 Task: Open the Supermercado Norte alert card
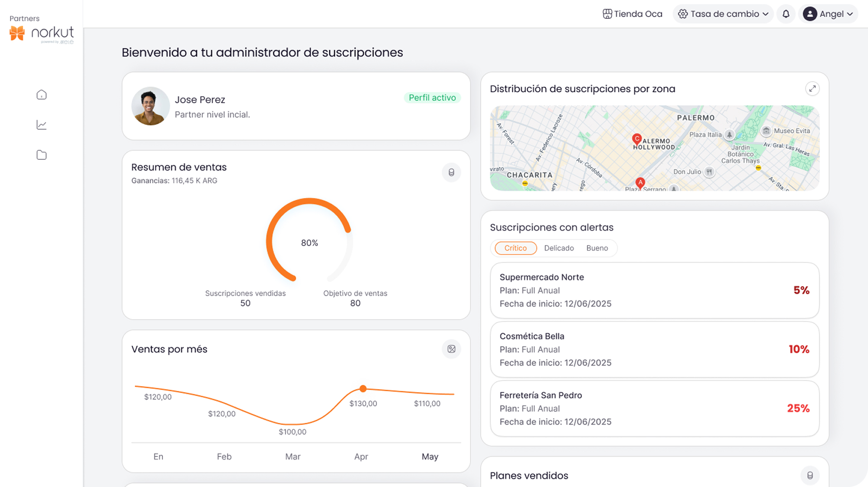pos(654,290)
